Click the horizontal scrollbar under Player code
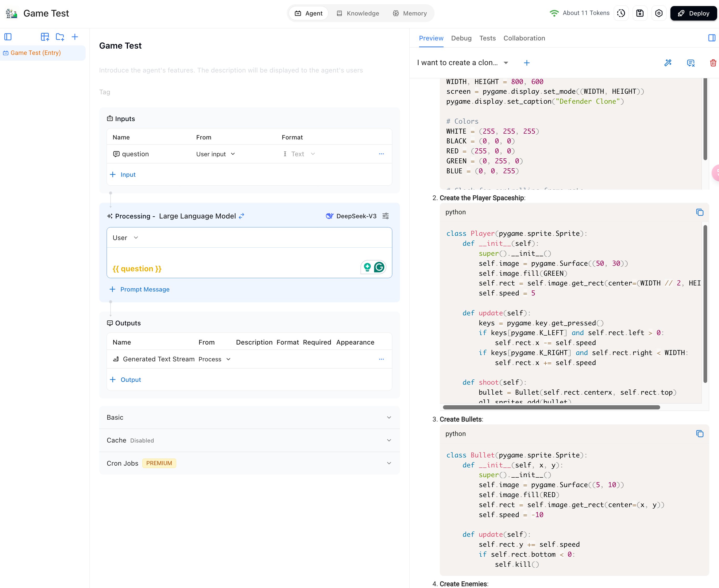Viewport: 719px width, 588px height. pos(551,408)
